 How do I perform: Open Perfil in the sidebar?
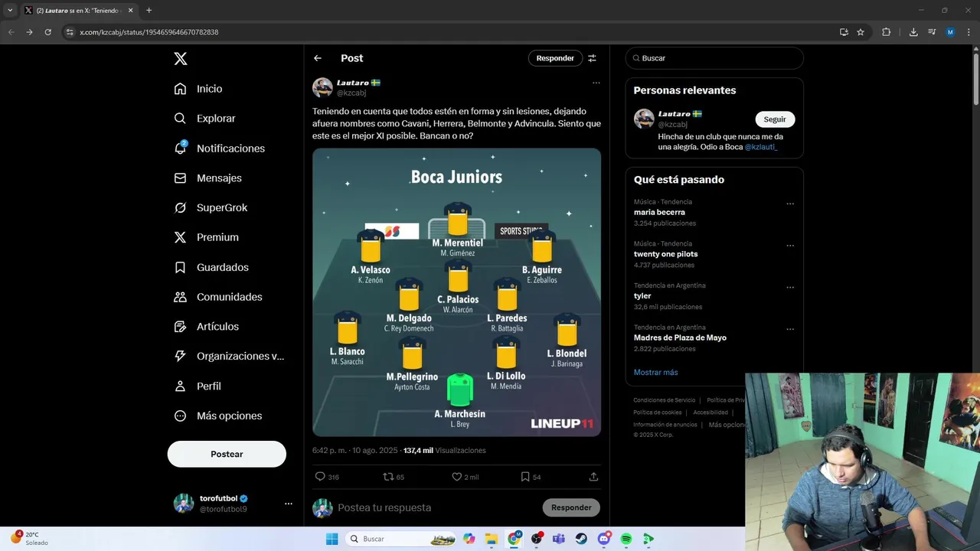point(198,386)
